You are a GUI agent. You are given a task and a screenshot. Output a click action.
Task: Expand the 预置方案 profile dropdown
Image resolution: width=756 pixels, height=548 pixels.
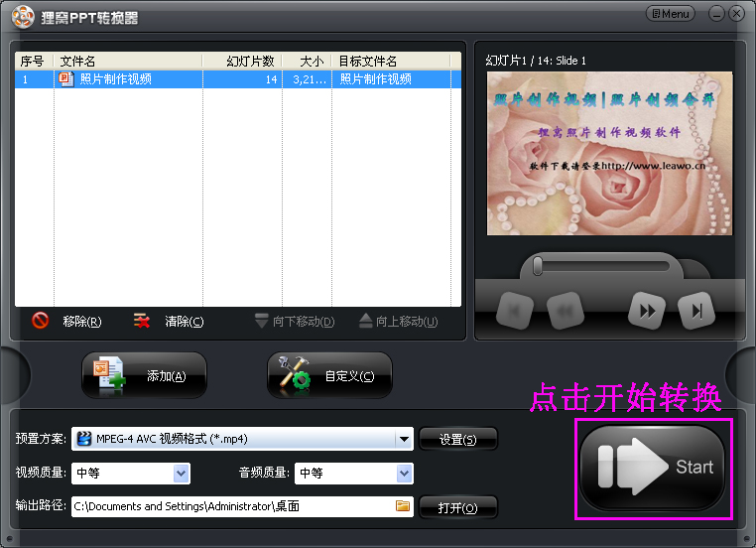(404, 439)
